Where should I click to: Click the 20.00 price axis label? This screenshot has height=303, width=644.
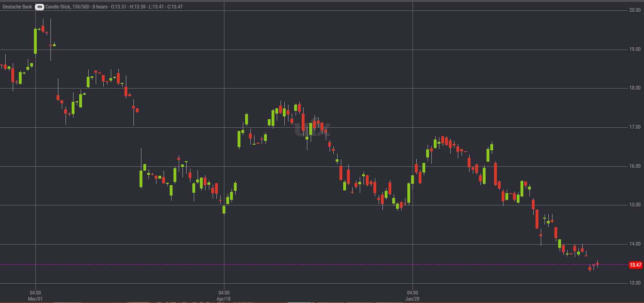[x=635, y=10]
